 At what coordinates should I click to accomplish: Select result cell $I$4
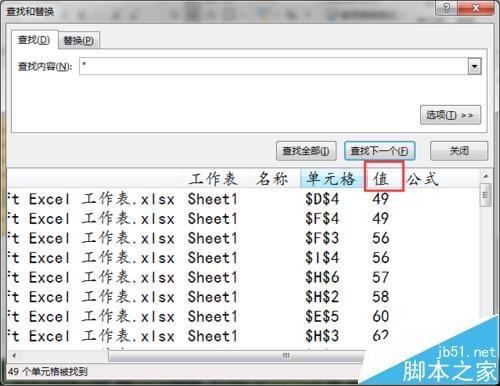(322, 258)
